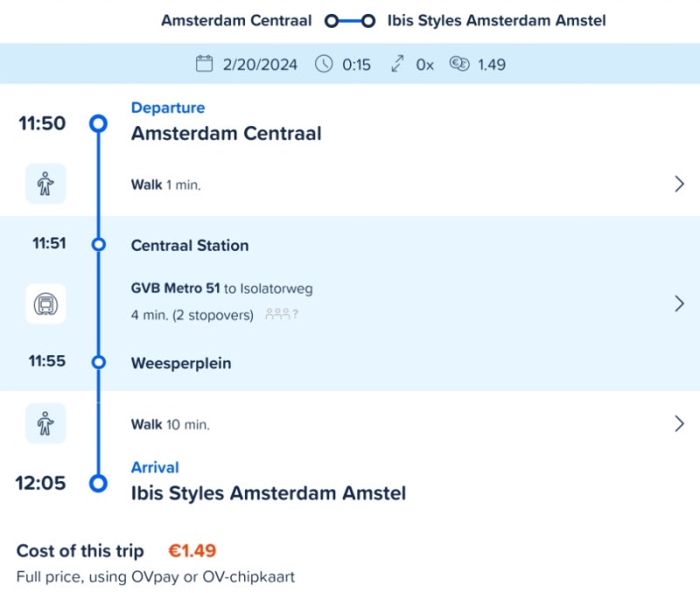Click the route connector icon in header
Viewport: 700px width, 593px height.
tap(349, 21)
